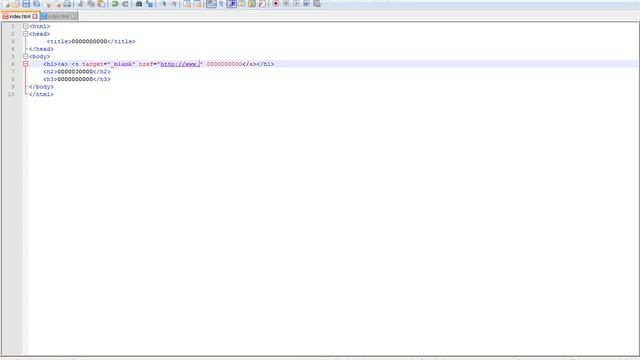Toggle synchronized vertical scrolling
Screen dimensions: 640x360
coord(187,4)
